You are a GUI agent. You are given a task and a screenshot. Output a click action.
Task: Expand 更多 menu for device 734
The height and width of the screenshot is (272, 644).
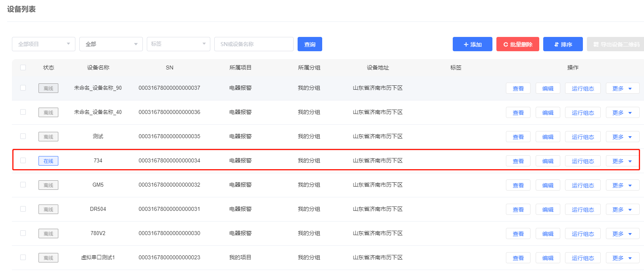622,161
